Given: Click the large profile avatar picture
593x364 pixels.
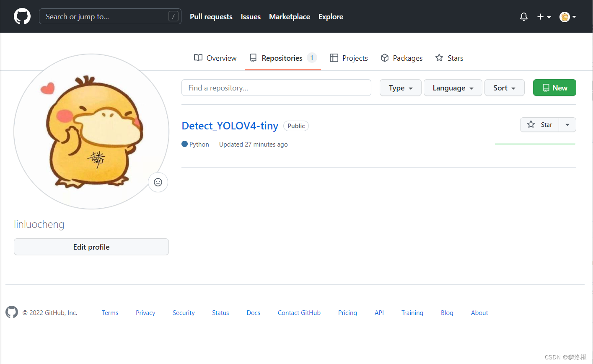Looking at the screenshot, I should click(x=91, y=132).
